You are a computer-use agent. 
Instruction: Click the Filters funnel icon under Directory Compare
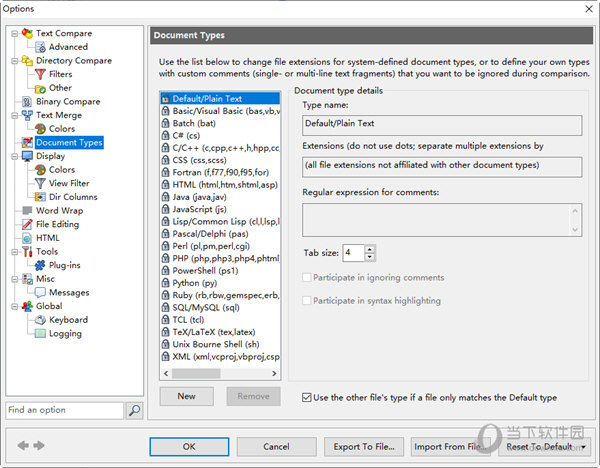40,74
